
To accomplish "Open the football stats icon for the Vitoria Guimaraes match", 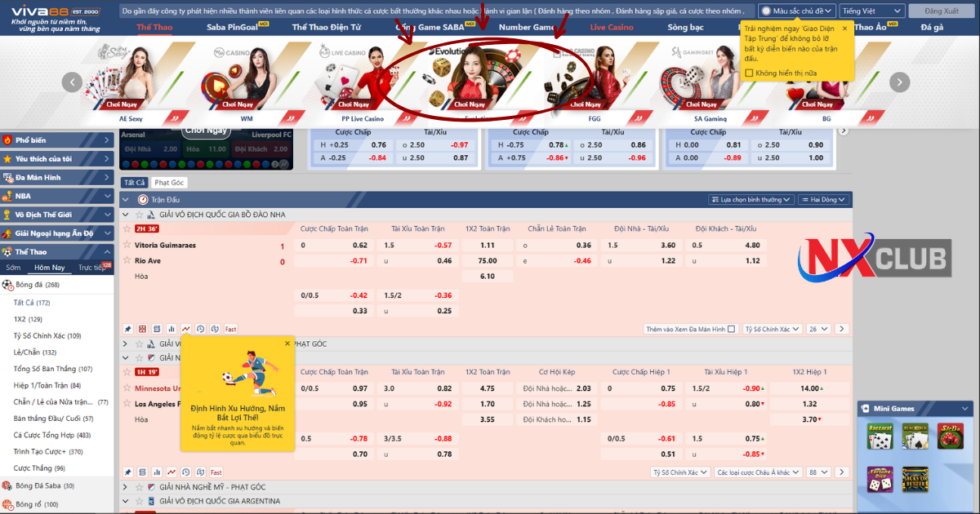I will (x=143, y=329).
